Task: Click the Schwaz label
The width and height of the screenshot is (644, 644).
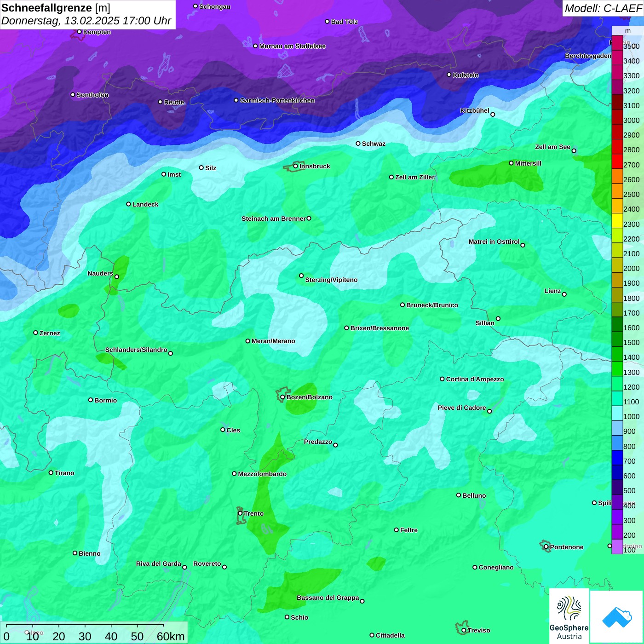Action: click(x=374, y=144)
